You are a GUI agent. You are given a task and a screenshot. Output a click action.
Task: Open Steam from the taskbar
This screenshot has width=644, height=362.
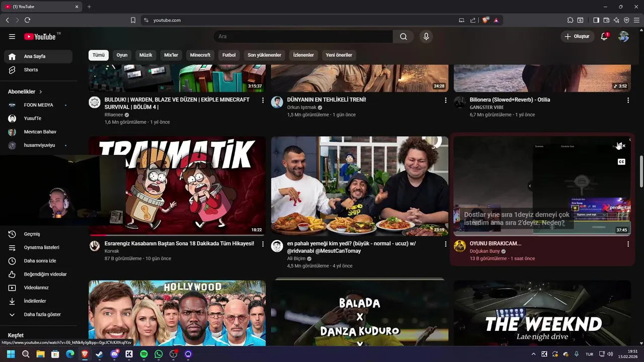point(99,354)
